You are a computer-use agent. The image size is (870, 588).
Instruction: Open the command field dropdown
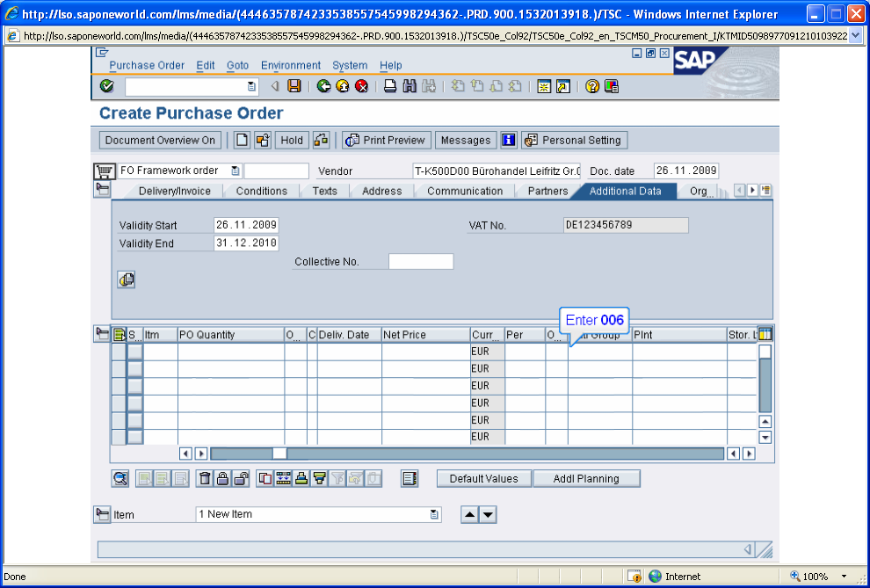[x=251, y=86]
